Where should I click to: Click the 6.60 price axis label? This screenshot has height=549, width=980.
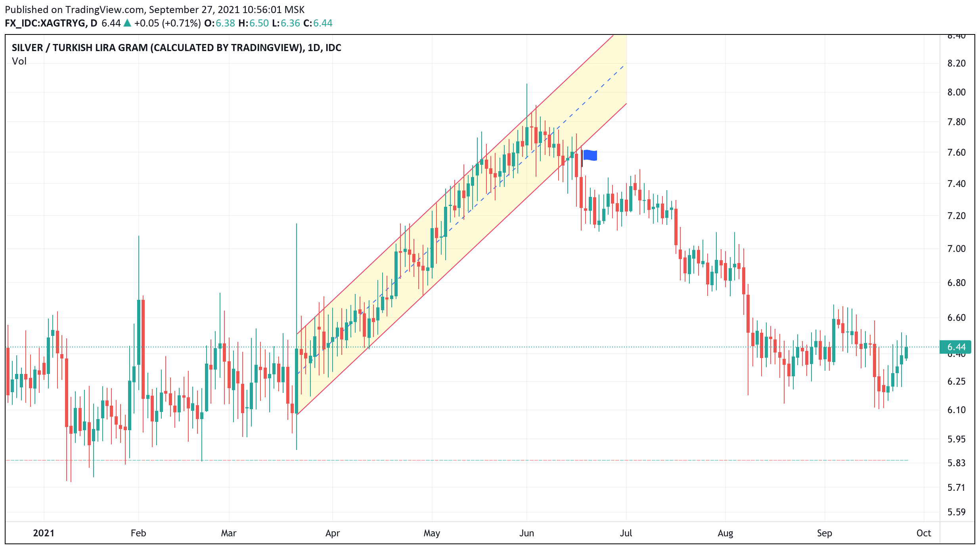tap(956, 318)
